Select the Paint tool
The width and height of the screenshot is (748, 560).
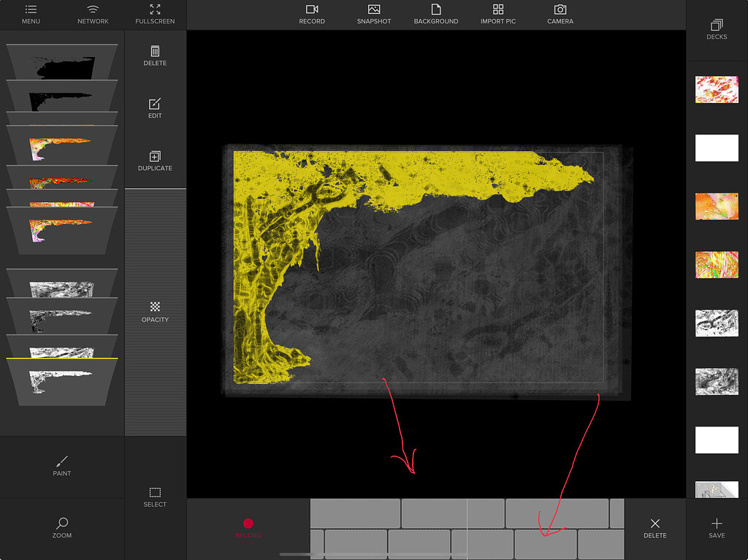tap(61, 467)
